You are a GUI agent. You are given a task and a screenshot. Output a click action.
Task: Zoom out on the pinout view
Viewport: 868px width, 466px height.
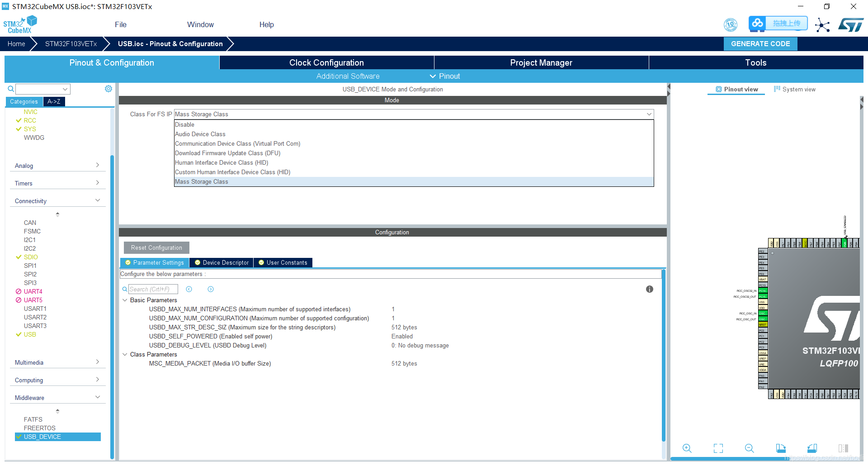750,448
